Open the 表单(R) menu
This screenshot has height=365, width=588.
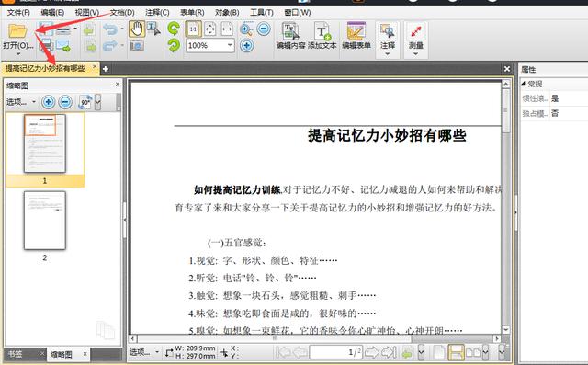click(x=192, y=12)
